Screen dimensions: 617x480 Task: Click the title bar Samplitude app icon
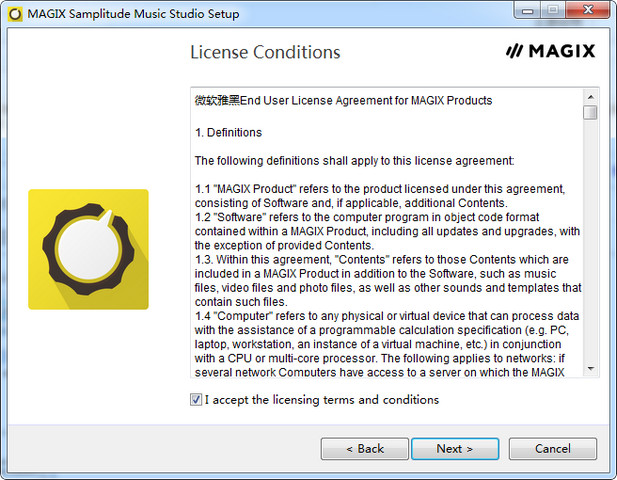[x=15, y=14]
